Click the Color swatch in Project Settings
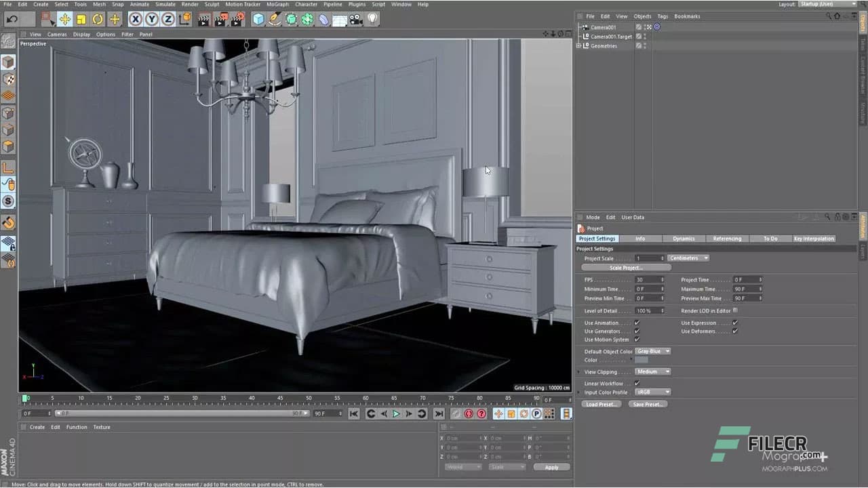 pyautogui.click(x=642, y=359)
